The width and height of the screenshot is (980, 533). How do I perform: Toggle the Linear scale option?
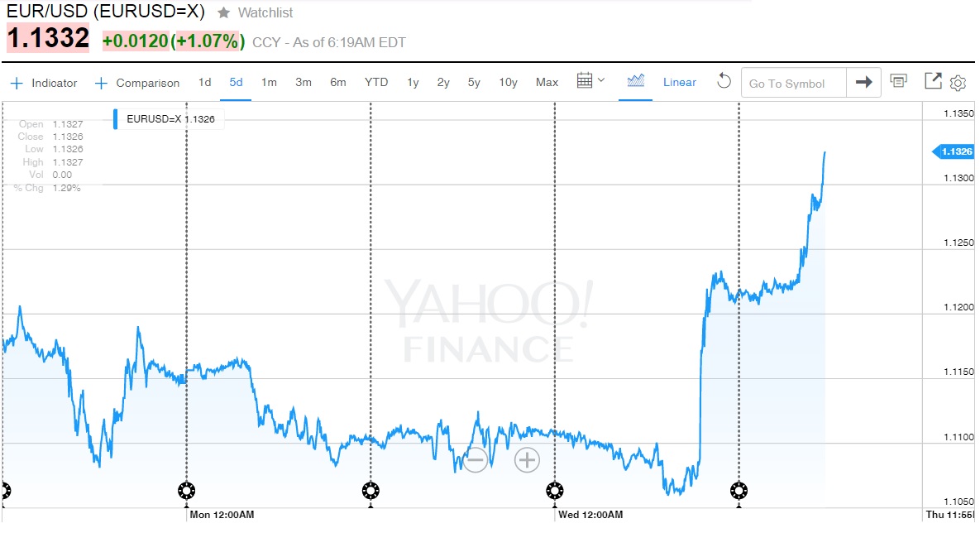[679, 82]
